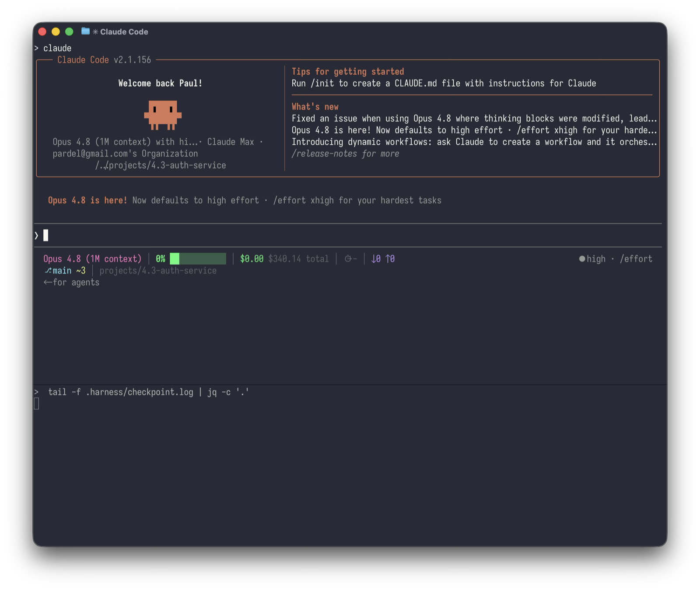
Task: Click the folder icon in title bar
Action: (x=85, y=31)
